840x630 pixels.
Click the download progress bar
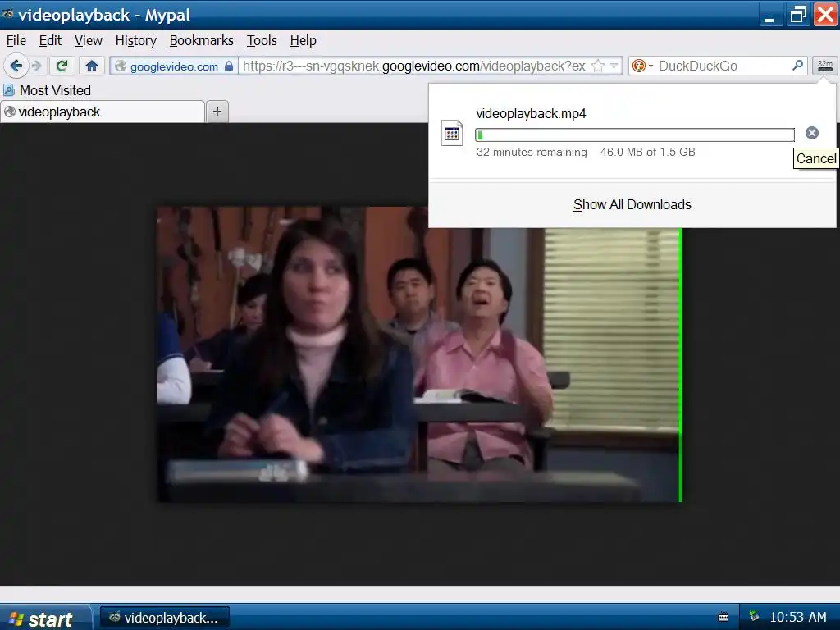(x=634, y=135)
